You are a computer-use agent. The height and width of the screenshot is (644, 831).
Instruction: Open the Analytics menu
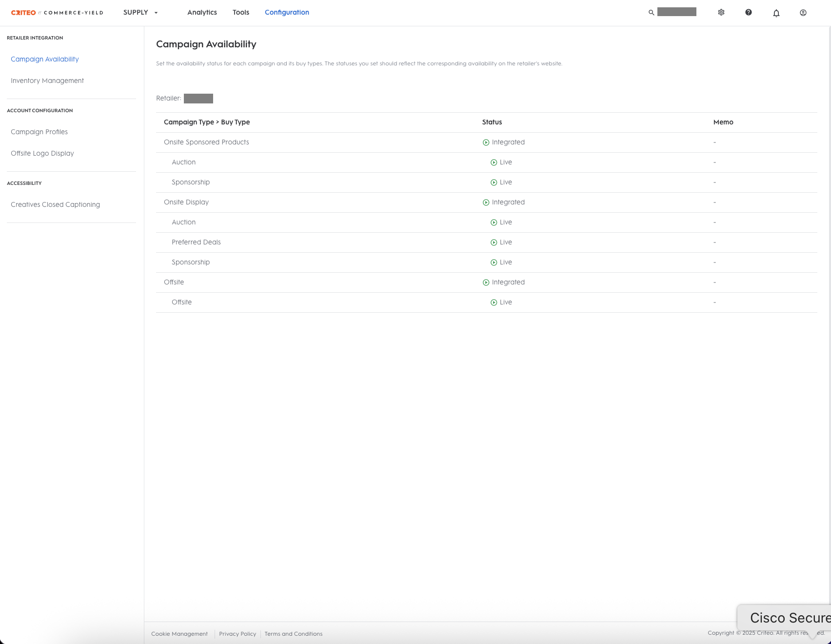pos(202,12)
